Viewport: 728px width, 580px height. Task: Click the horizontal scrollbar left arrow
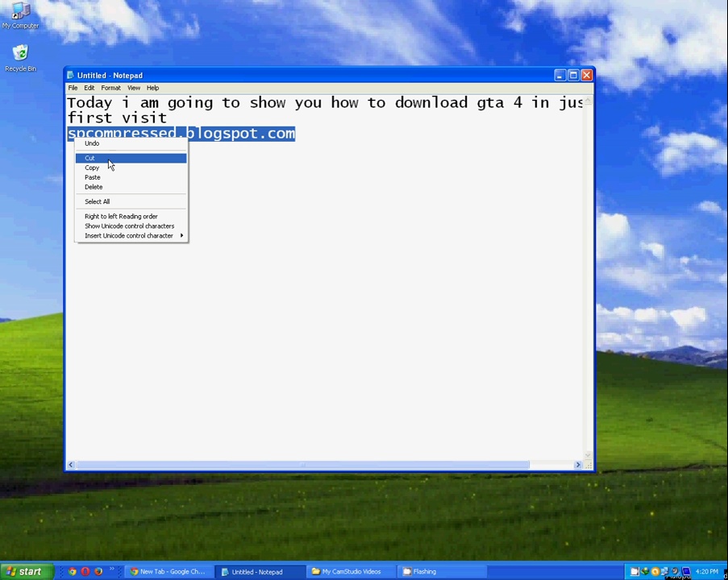(71, 465)
